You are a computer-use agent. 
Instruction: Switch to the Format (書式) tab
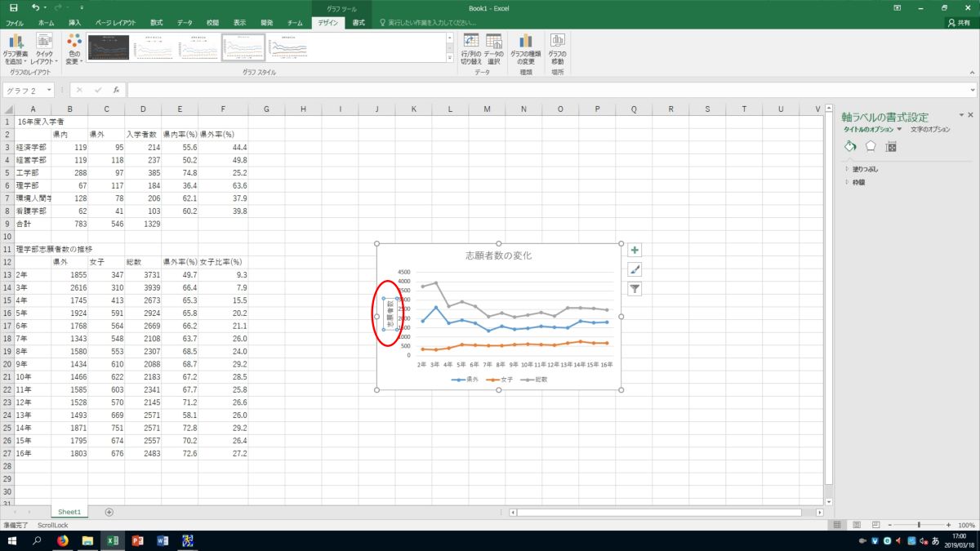(359, 23)
